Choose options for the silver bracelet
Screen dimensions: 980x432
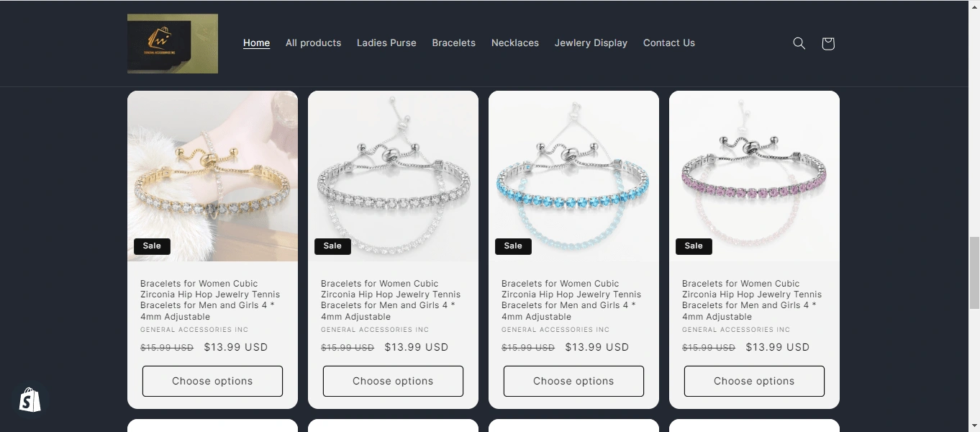[x=393, y=381]
